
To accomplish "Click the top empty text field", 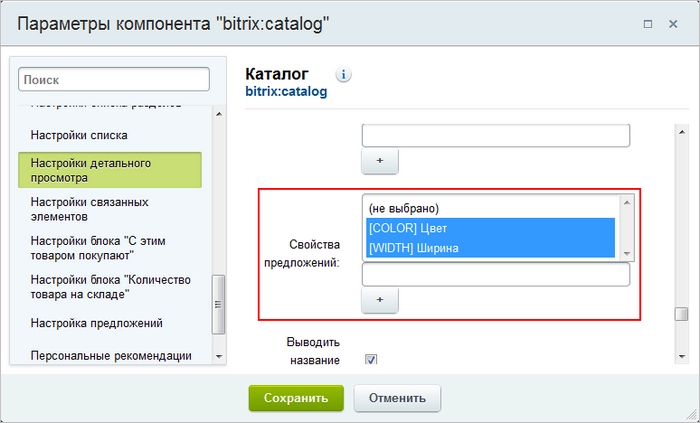I will point(496,135).
